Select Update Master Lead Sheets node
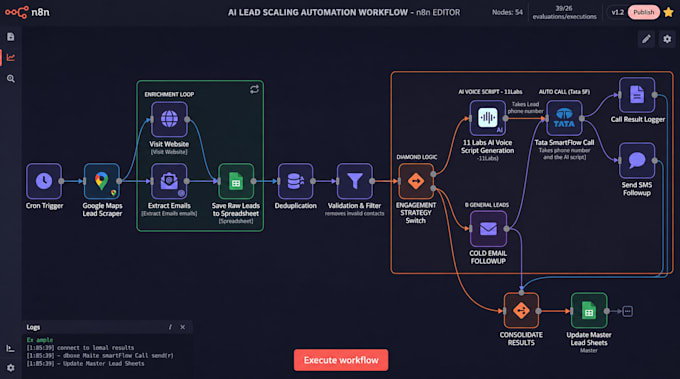This screenshot has width=680, height=379. pos(588,310)
